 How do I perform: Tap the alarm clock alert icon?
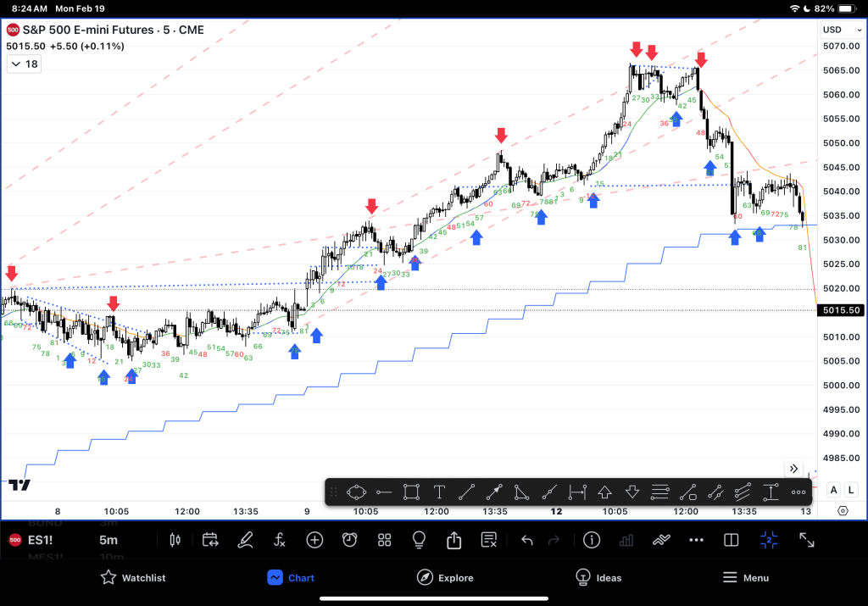[x=349, y=540]
